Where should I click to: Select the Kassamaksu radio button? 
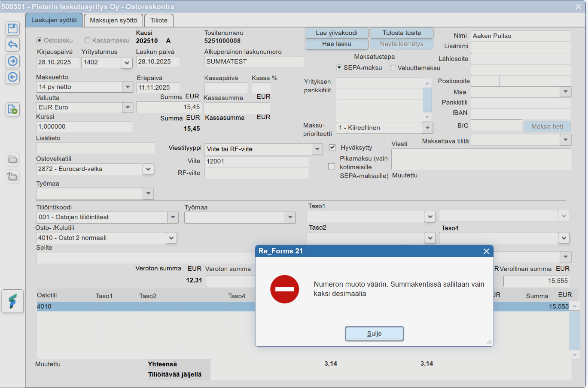coord(88,40)
